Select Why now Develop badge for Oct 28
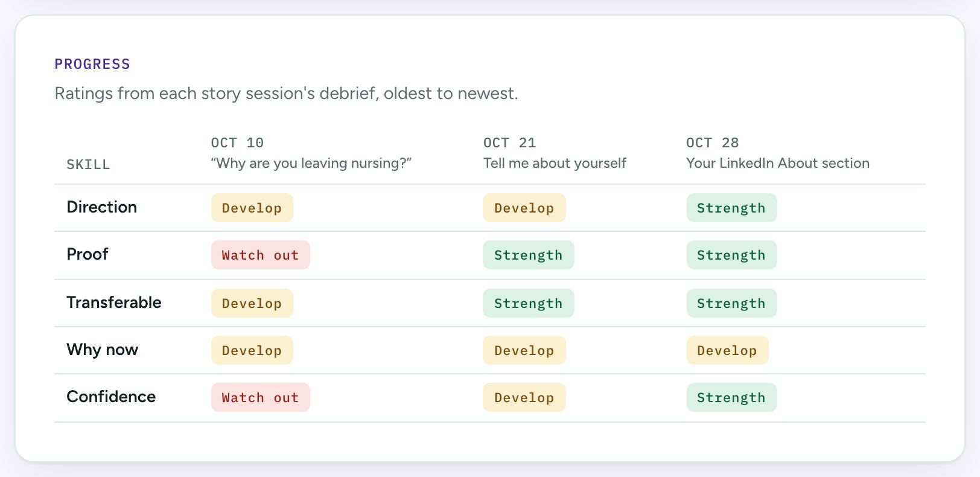The width and height of the screenshot is (980, 477). pyautogui.click(x=727, y=350)
